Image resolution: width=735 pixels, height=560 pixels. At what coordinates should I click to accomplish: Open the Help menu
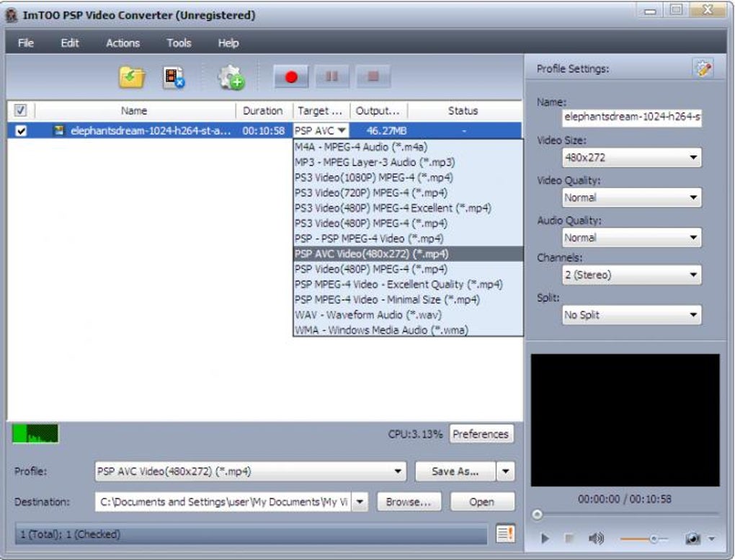(x=228, y=43)
